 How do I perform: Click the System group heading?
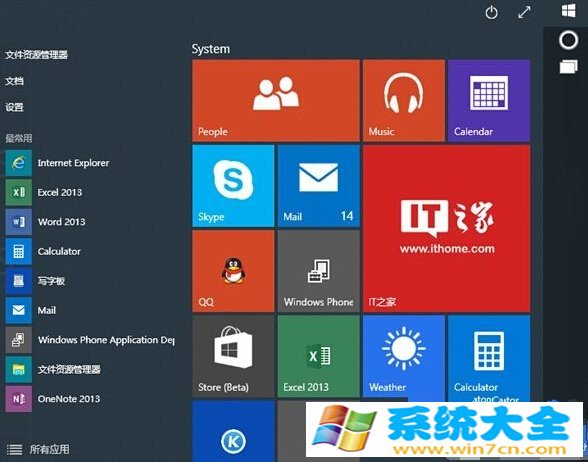211,49
